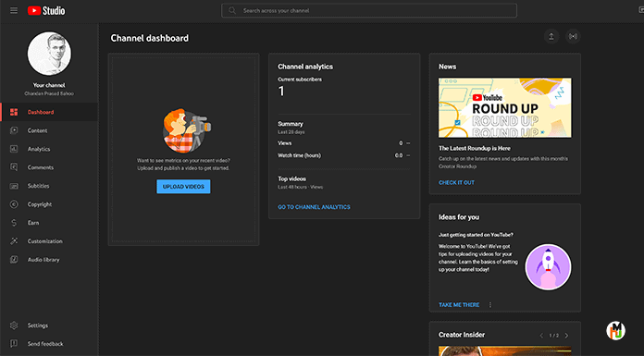This screenshot has width=644, height=356.
Task: Click the Content play icon
Action: [x=14, y=130]
